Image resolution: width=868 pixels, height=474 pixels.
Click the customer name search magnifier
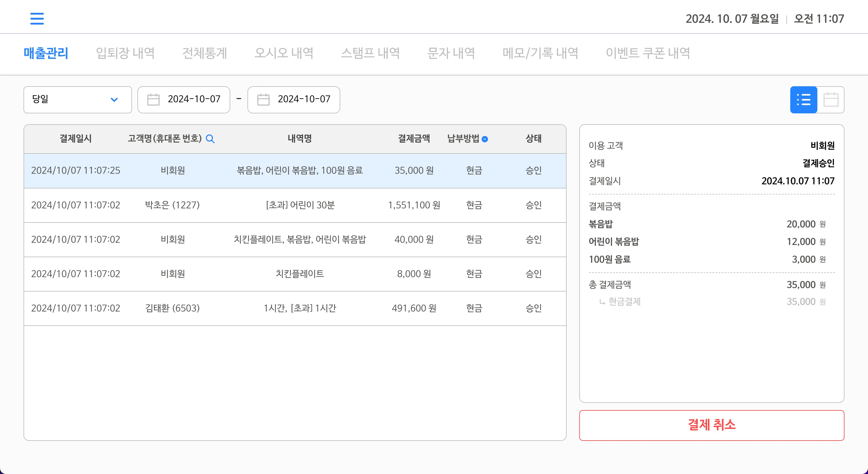(210, 139)
